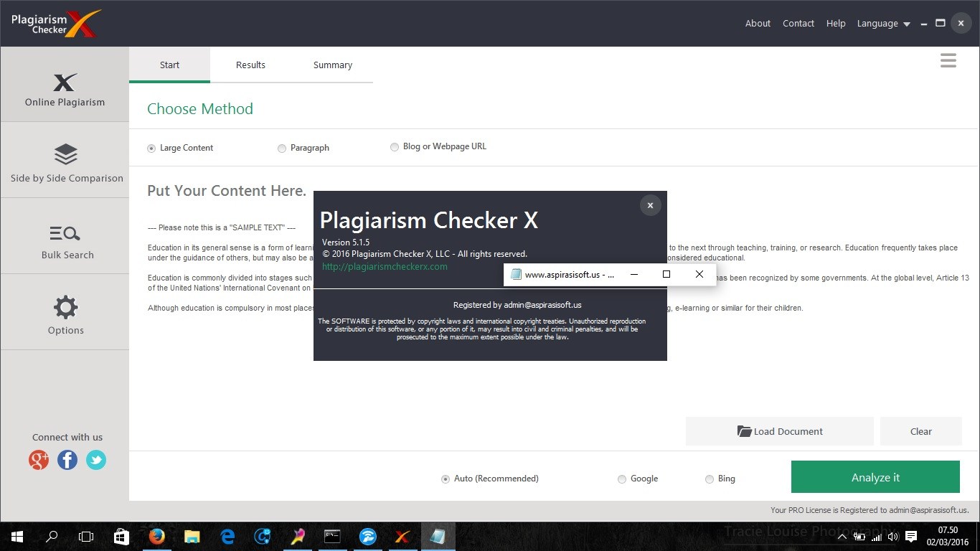The width and height of the screenshot is (980, 551).
Task: Open taskbar Search magnifier
Action: coord(52,537)
